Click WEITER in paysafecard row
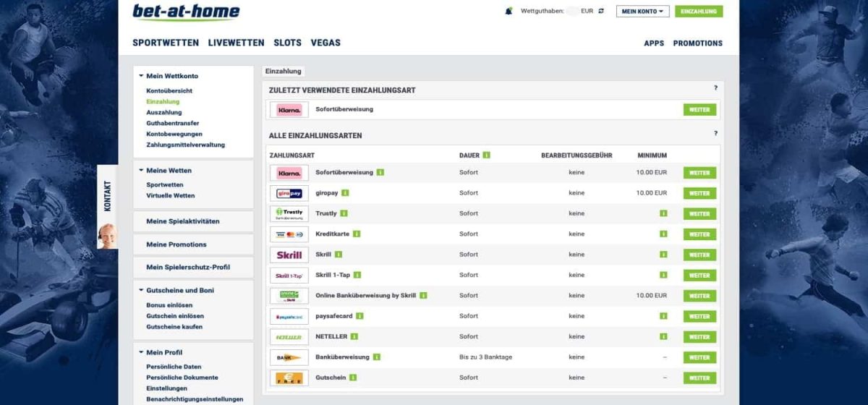The height and width of the screenshot is (405, 868). click(699, 316)
